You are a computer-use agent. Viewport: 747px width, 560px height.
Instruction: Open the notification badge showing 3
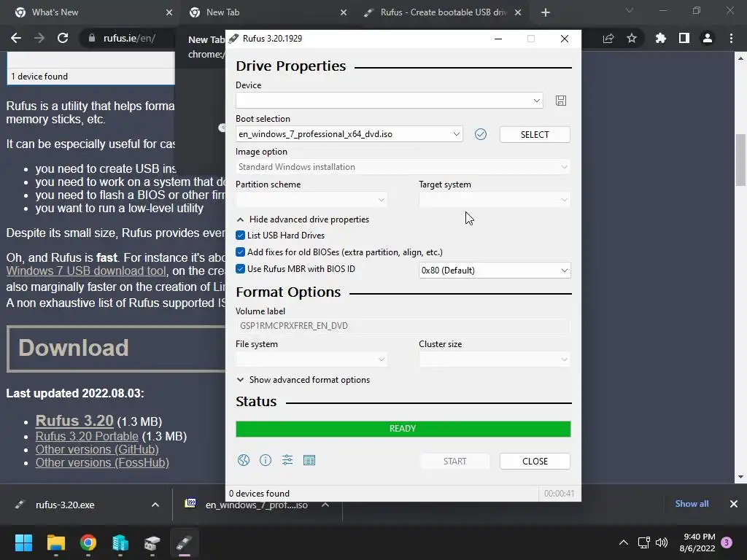727,542
